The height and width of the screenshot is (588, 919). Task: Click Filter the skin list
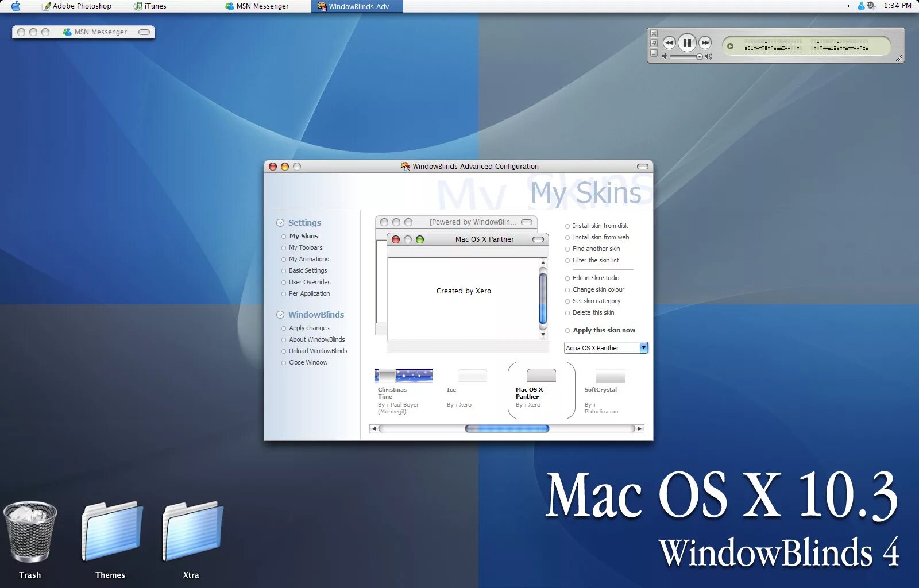[596, 260]
